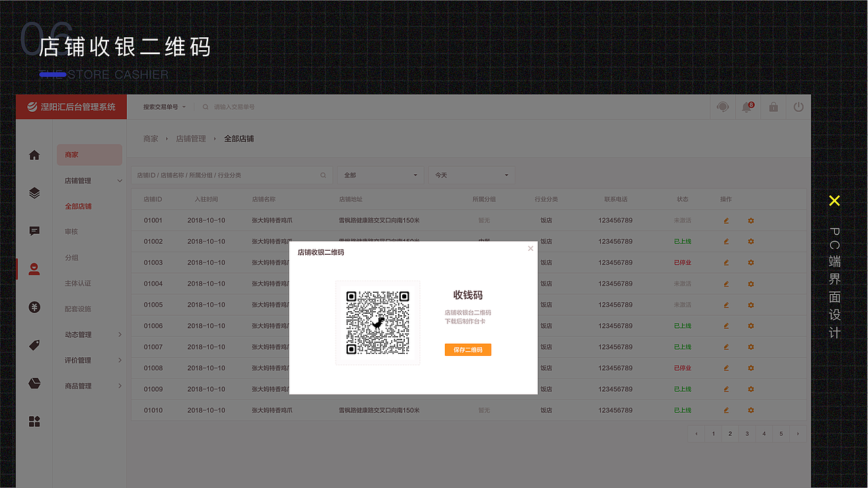868x488 pixels.
Task: Open settings gear for store 01001
Action: [x=751, y=220]
